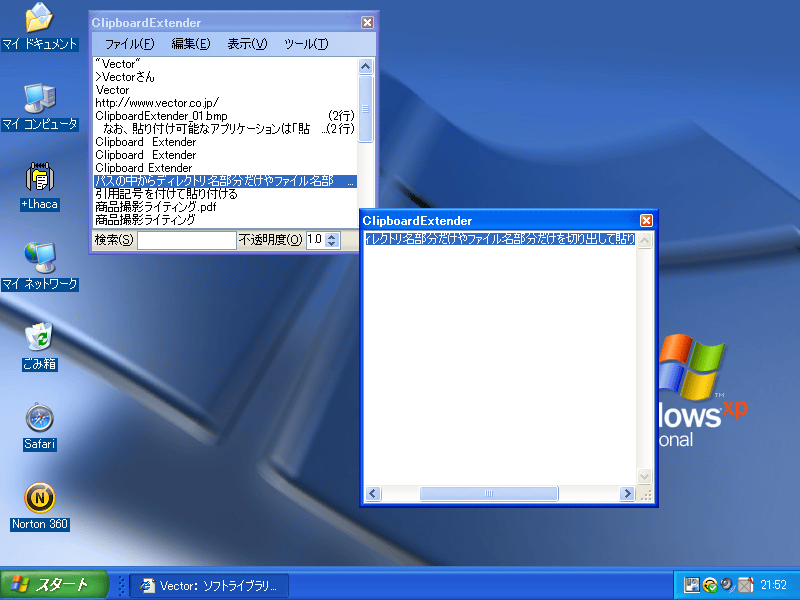800x600 pixels.
Task: Open the ファイル(F) menu
Action: click(129, 44)
